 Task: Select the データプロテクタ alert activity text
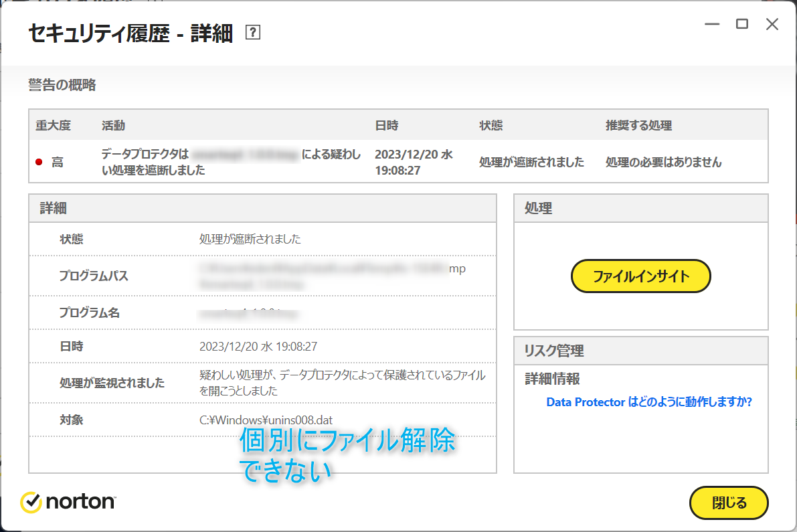(231, 162)
